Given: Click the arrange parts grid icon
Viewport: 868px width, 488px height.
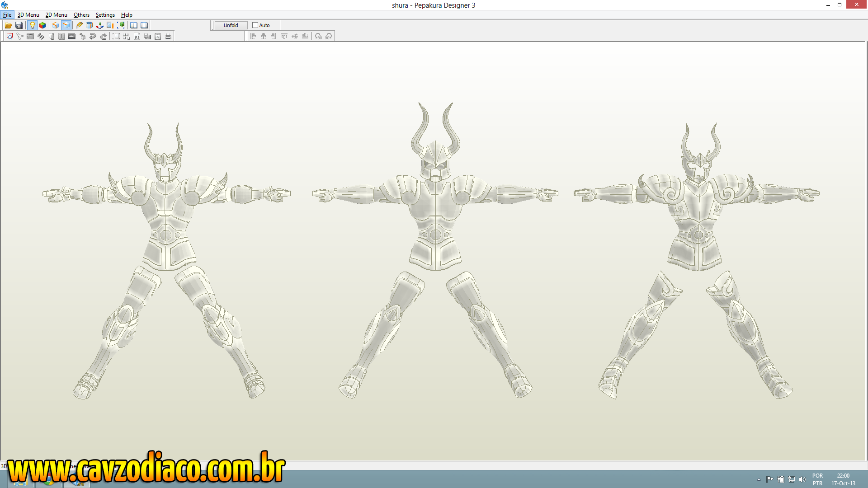Looking at the screenshot, I should point(127,37).
